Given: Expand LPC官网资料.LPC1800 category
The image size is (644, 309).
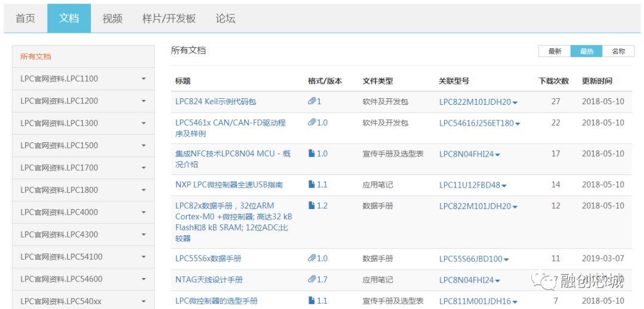Looking at the screenshot, I should click(83, 190).
